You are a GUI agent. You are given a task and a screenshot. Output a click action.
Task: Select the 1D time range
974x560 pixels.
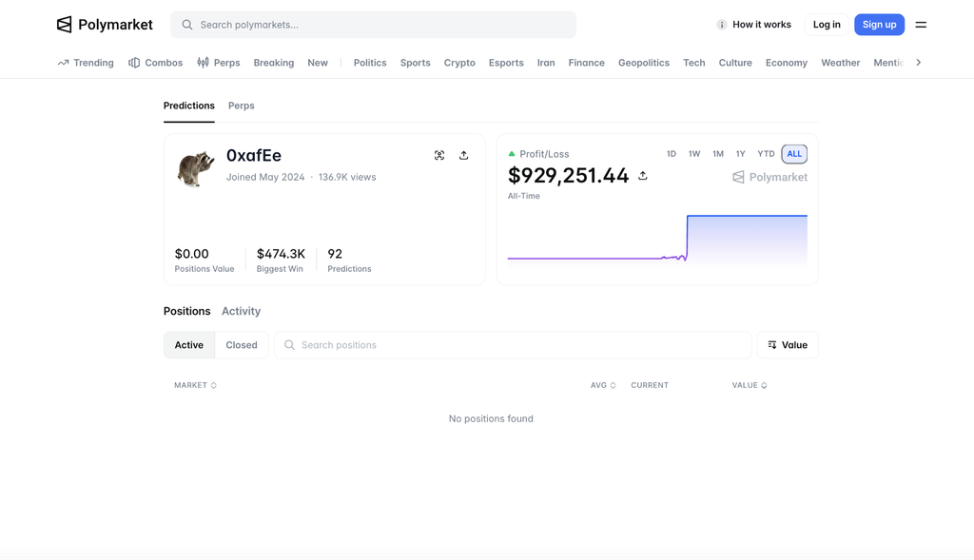point(672,154)
